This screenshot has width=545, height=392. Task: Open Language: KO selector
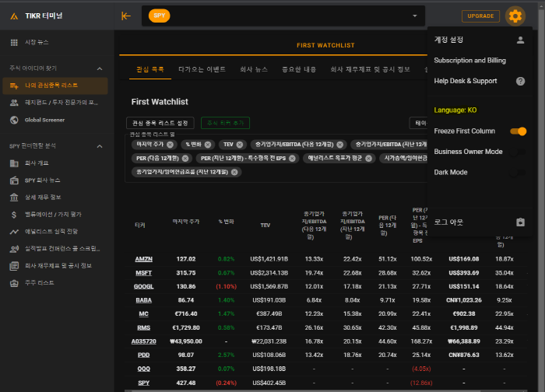tap(455, 110)
